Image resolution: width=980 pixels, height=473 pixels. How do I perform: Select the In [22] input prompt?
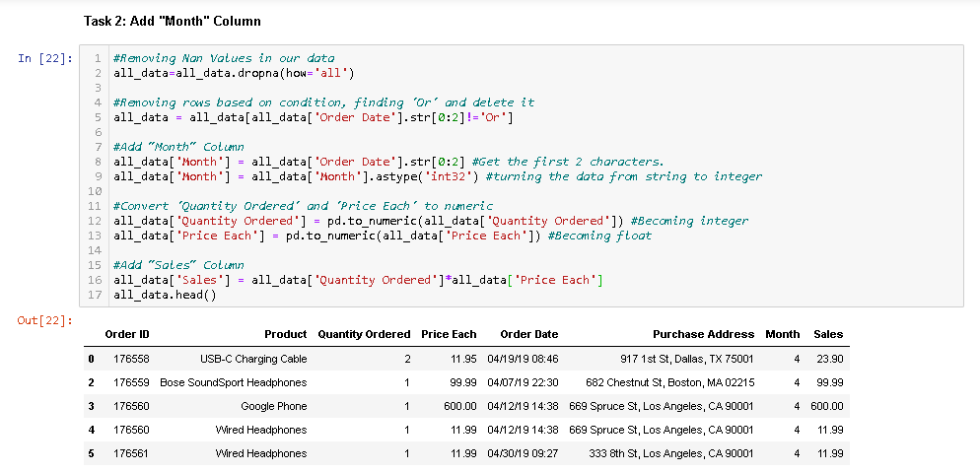[45, 58]
